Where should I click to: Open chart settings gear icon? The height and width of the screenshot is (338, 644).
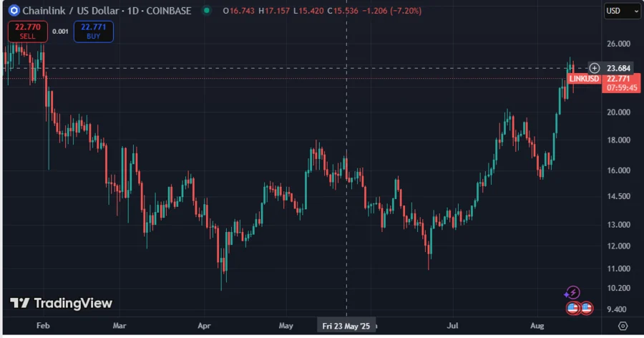623,326
